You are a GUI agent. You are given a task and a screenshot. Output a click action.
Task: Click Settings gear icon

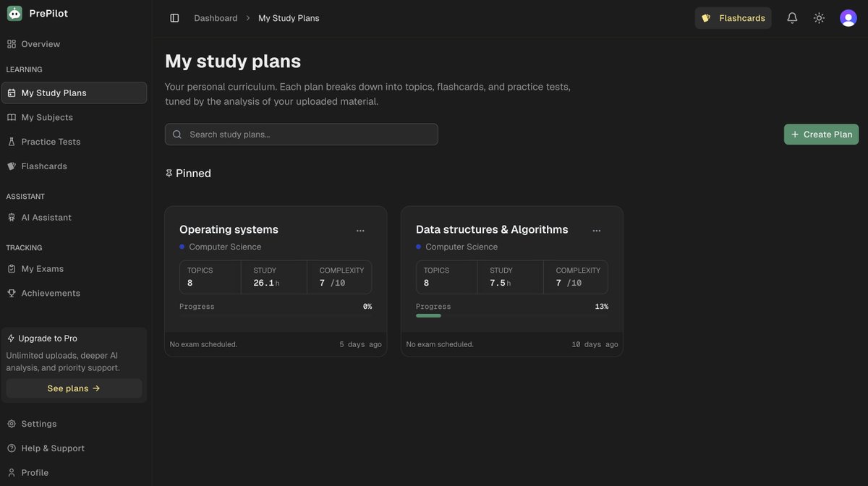coord(12,424)
